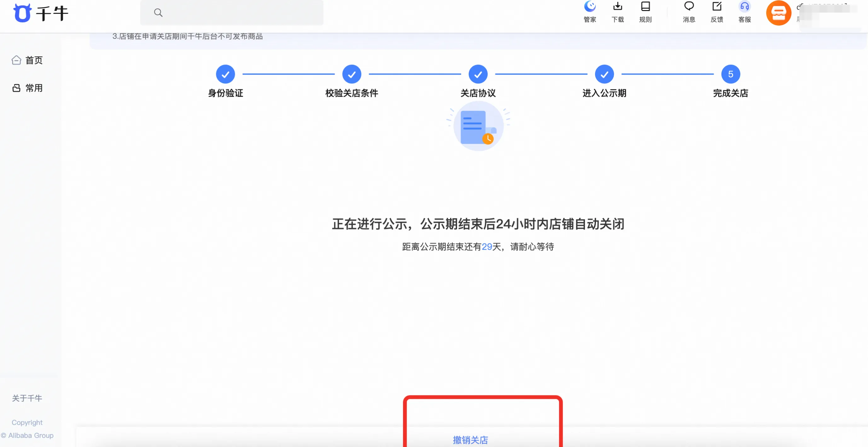The width and height of the screenshot is (868, 447).
Task: Open the 关于千牛 link
Action: [x=27, y=398]
